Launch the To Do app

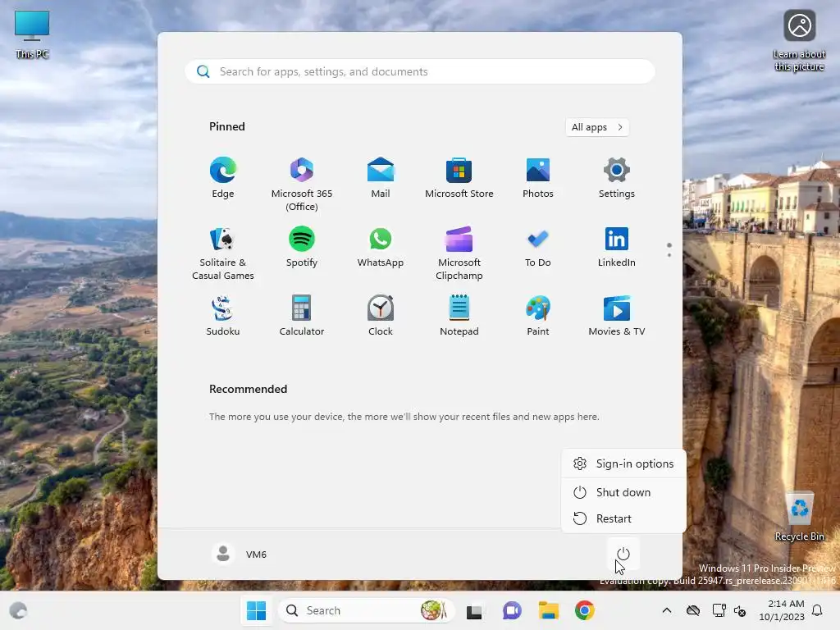pos(538,247)
